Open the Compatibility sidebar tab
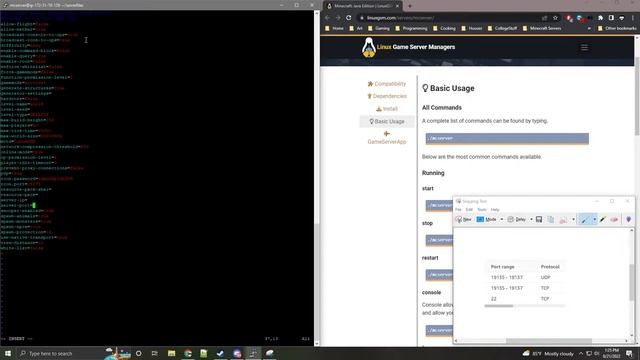The height and width of the screenshot is (360, 640). [387, 84]
